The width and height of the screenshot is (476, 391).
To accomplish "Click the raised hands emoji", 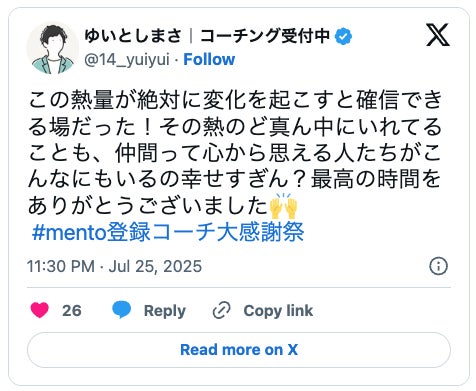I will coord(283,206).
